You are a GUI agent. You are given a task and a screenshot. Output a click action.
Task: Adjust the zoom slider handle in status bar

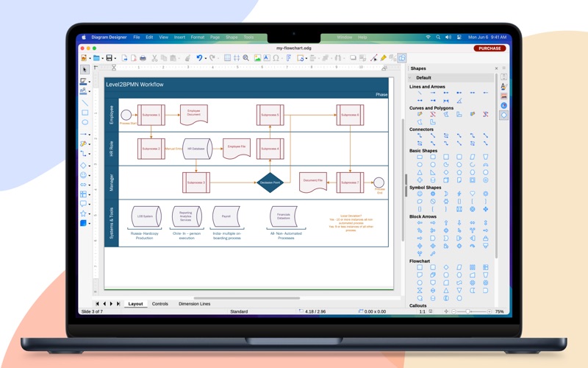click(467, 311)
